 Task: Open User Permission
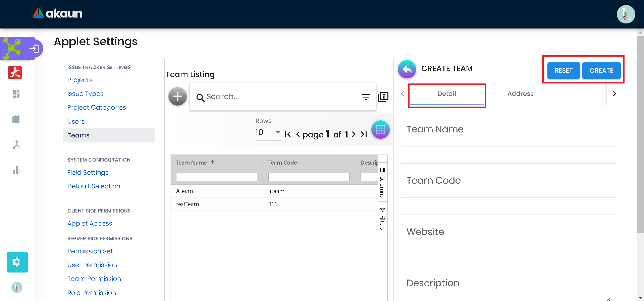point(92,265)
